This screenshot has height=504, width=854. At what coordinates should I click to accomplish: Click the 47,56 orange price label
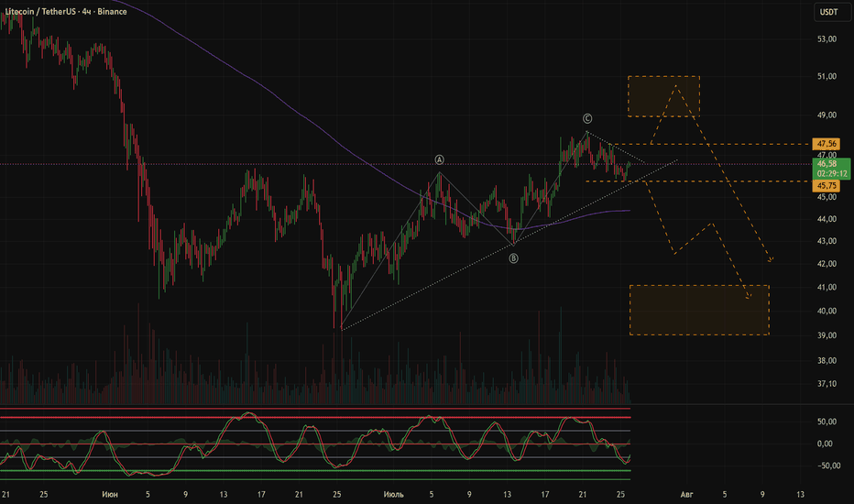[827, 144]
